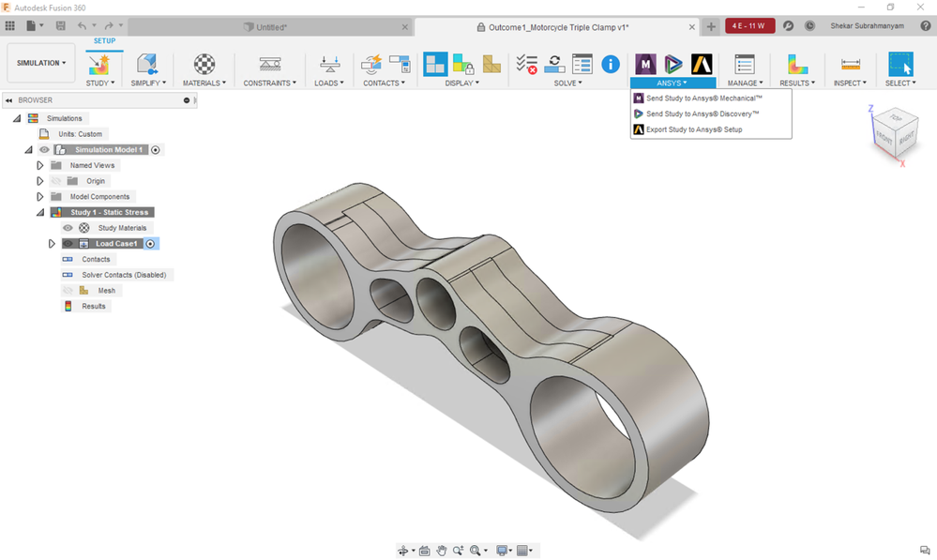Click the New Simulation Study icon
937x560 pixels.
click(99, 64)
